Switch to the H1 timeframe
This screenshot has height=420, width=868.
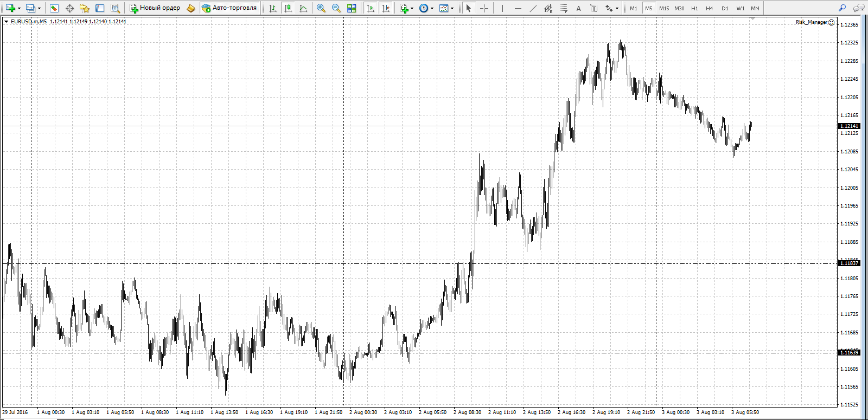click(x=694, y=8)
